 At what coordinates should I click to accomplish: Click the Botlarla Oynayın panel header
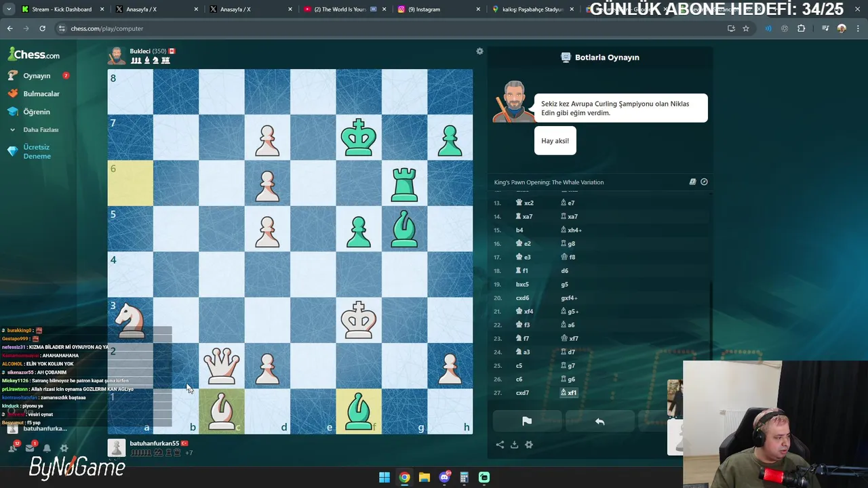click(600, 57)
